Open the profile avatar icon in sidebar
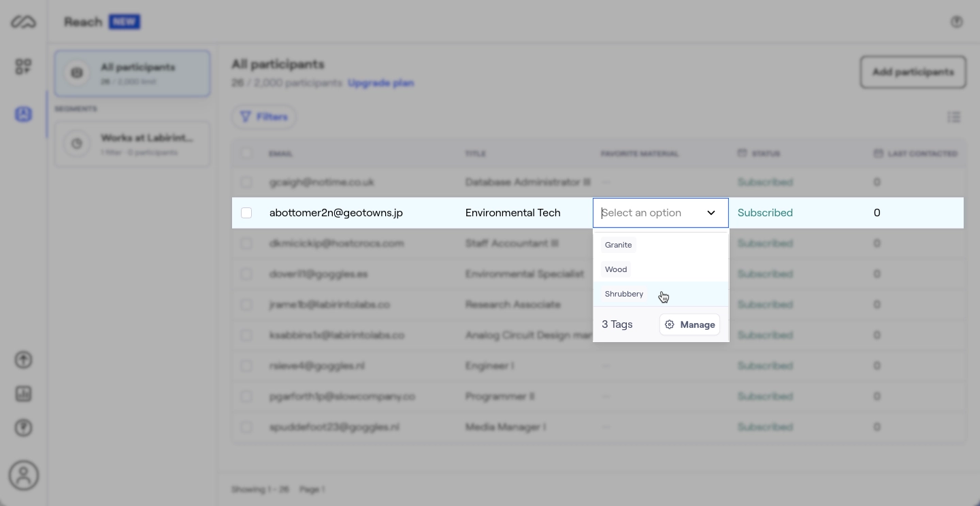This screenshot has height=506, width=980. coord(23,475)
